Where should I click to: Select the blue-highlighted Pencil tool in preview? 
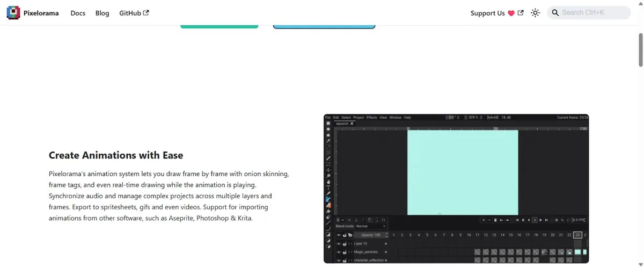click(x=328, y=199)
